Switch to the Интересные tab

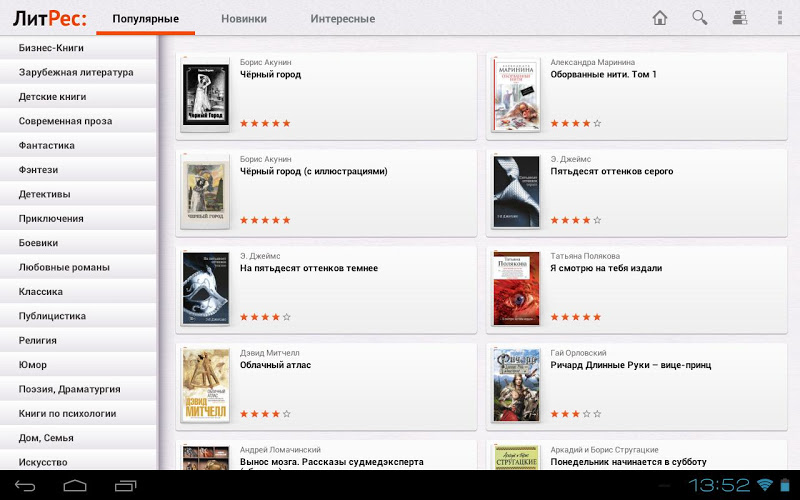pos(342,19)
